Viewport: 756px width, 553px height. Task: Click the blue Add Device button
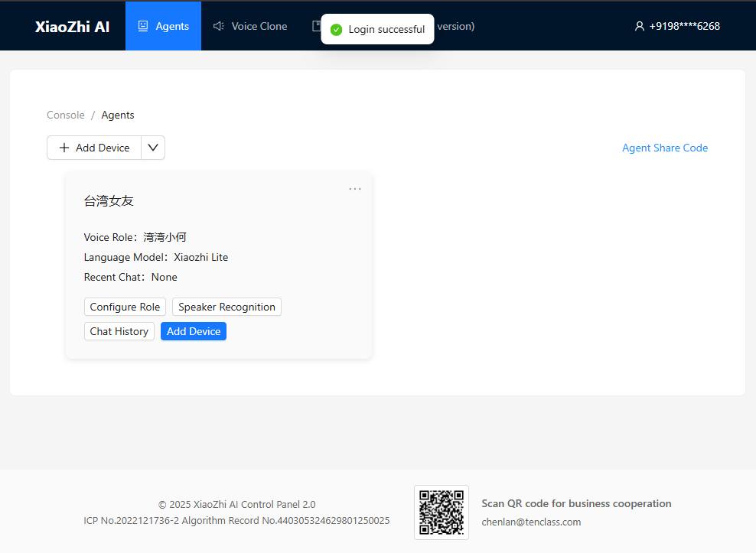194,331
